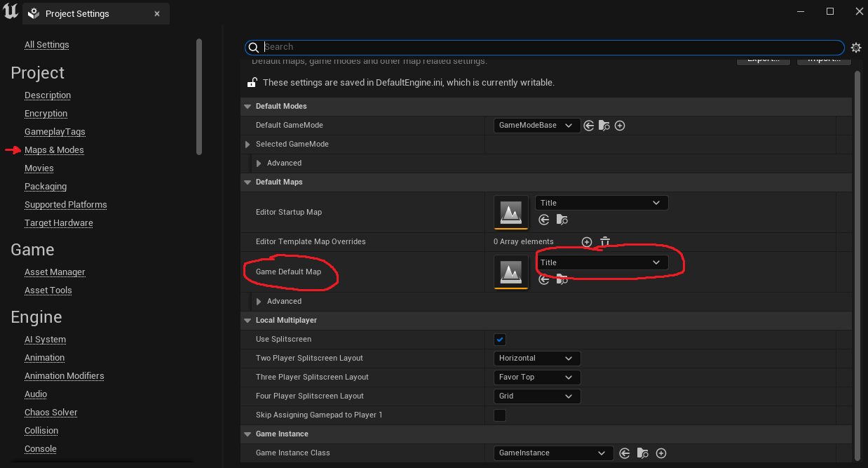This screenshot has width=868, height=468.
Task: Browse to Game Instance Class in Content Browser
Action: coord(642,453)
